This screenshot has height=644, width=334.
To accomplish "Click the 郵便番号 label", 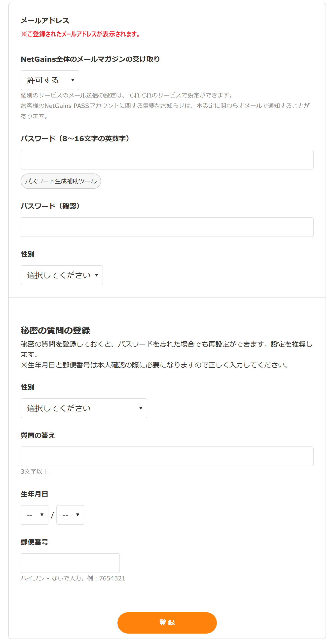I will click(34, 542).
